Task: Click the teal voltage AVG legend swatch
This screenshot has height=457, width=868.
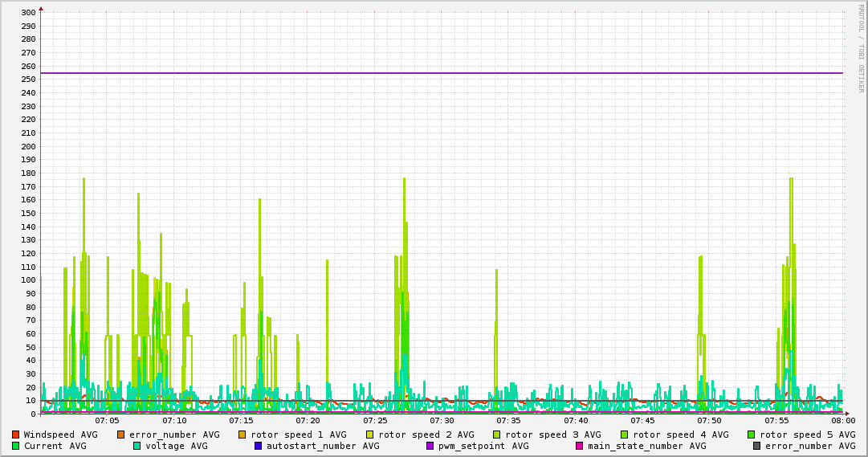Action: click(x=137, y=446)
